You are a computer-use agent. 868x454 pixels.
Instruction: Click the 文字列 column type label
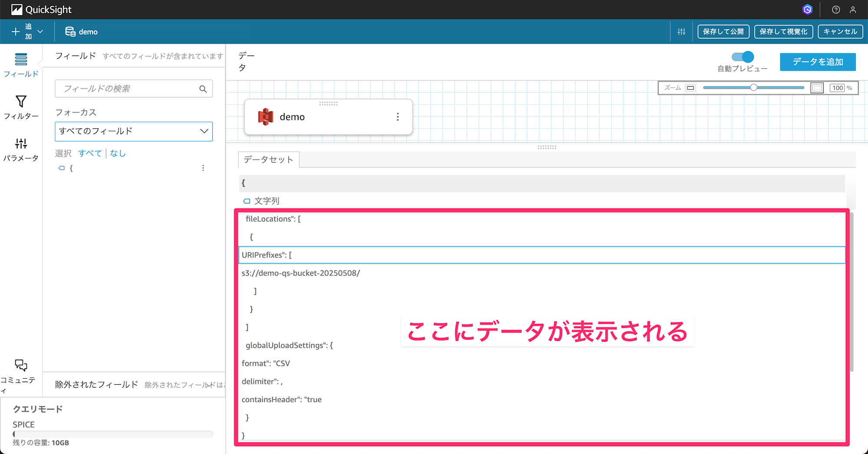pyautogui.click(x=266, y=201)
